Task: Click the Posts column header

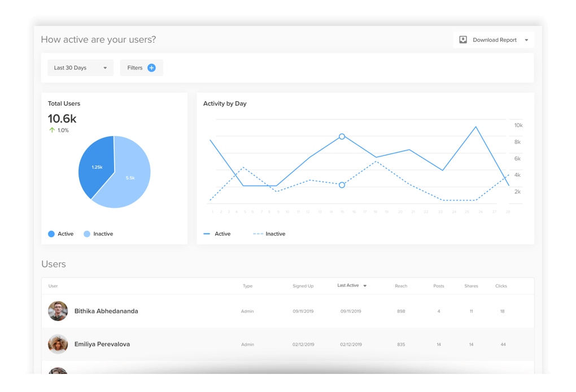Action: (x=439, y=286)
